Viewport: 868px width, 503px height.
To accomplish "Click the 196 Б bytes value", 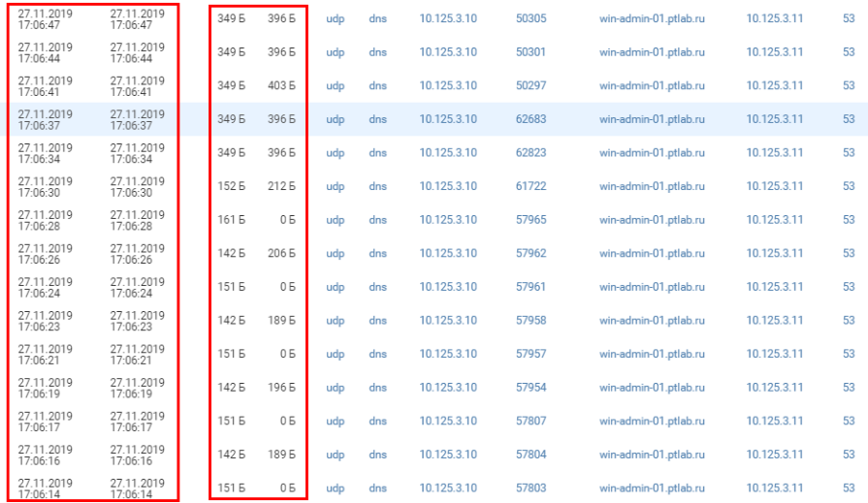I will (281, 388).
